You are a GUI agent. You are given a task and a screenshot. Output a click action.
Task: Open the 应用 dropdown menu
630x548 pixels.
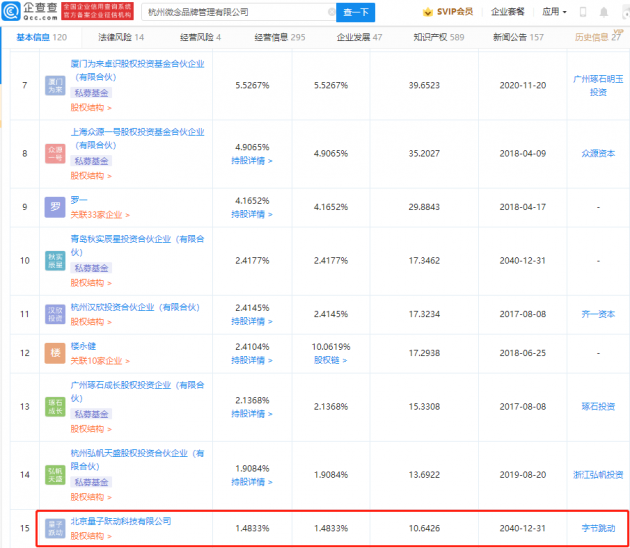554,12
